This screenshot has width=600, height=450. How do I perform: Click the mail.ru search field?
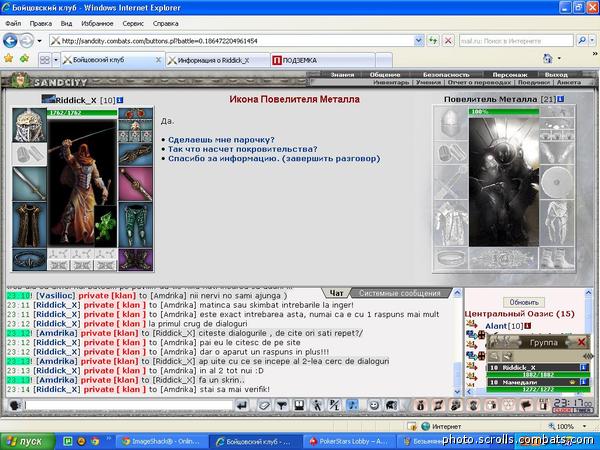pyautogui.click(x=516, y=41)
